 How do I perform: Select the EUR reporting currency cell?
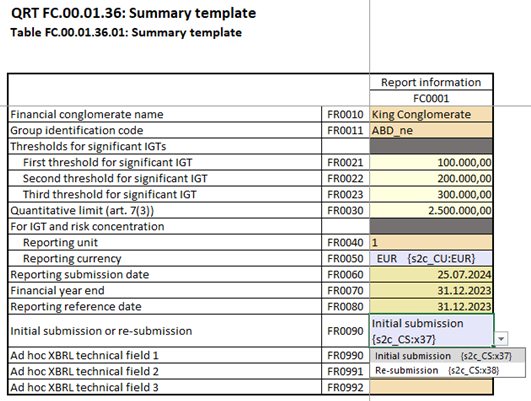(431, 258)
